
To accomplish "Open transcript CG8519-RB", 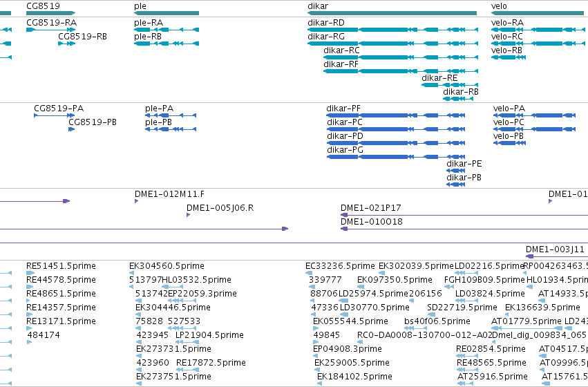I will (67, 44).
